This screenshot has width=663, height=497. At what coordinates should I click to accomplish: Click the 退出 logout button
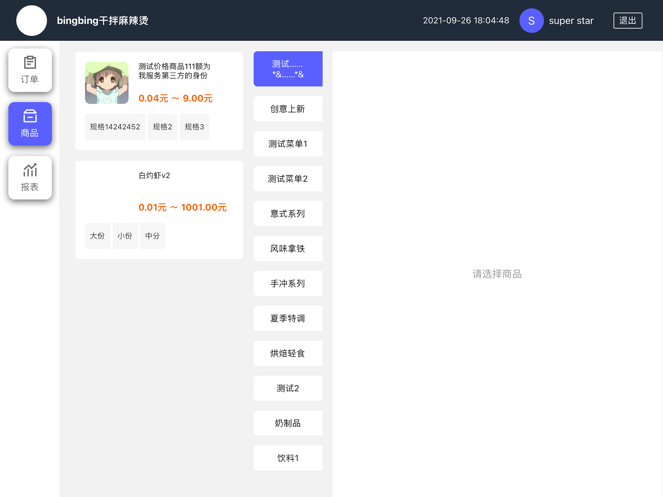627,20
